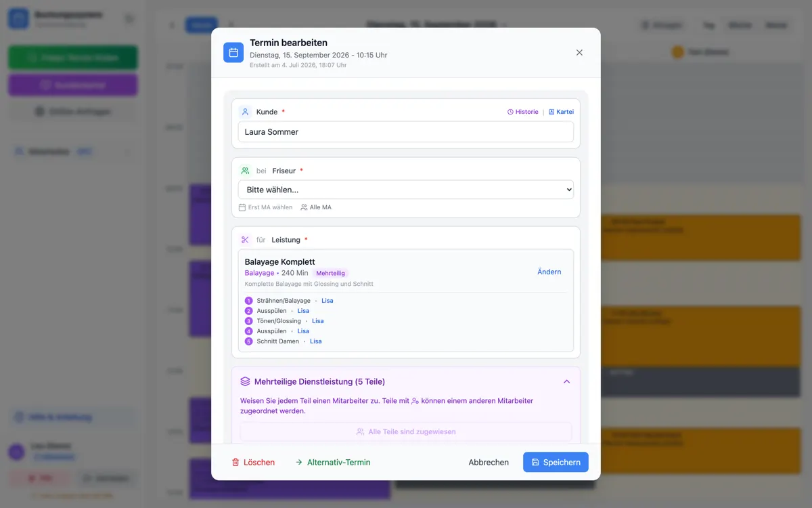Click the 'Strähnen/Balayage' step text
This screenshot has width=812, height=508.
click(284, 301)
